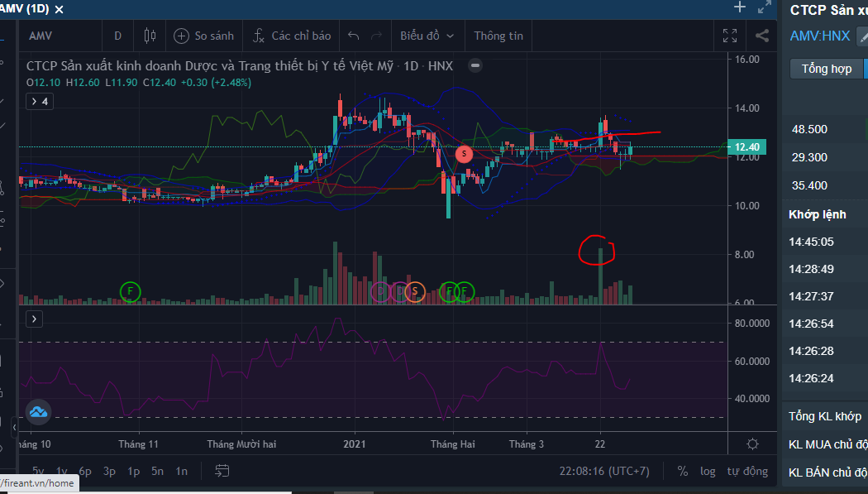Add a new chart tab with plus
This screenshot has width=868, height=494.
point(740,7)
